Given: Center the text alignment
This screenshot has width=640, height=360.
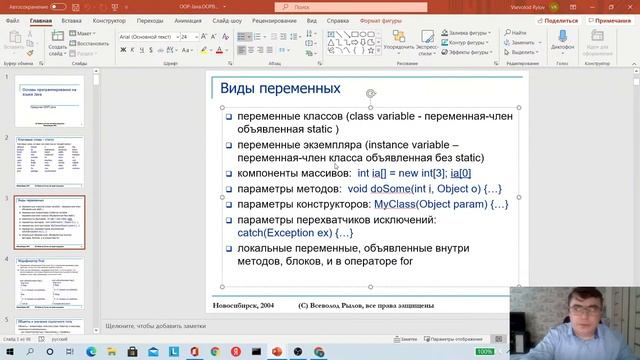Looking at the screenshot, I should 251,50.
